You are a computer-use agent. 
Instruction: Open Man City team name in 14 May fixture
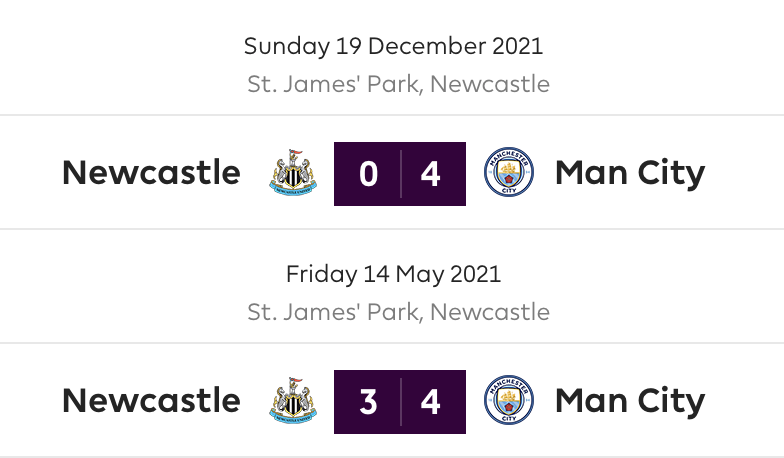(x=630, y=402)
